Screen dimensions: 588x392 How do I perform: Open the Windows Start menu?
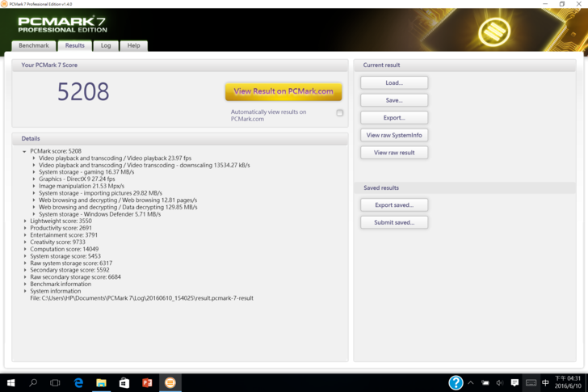point(11,382)
